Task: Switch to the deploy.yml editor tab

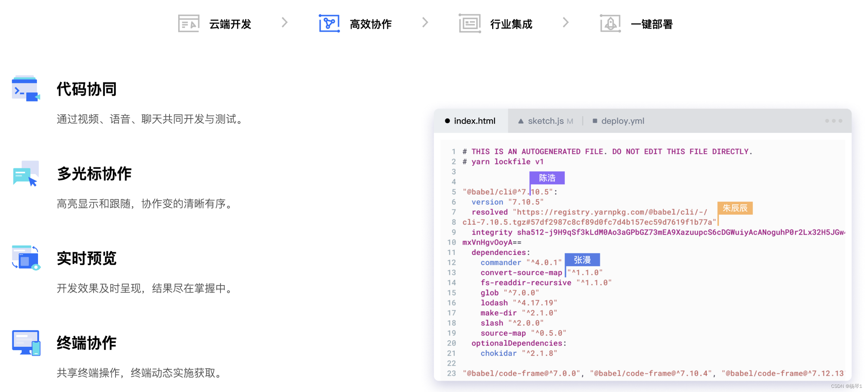Action: pos(619,121)
